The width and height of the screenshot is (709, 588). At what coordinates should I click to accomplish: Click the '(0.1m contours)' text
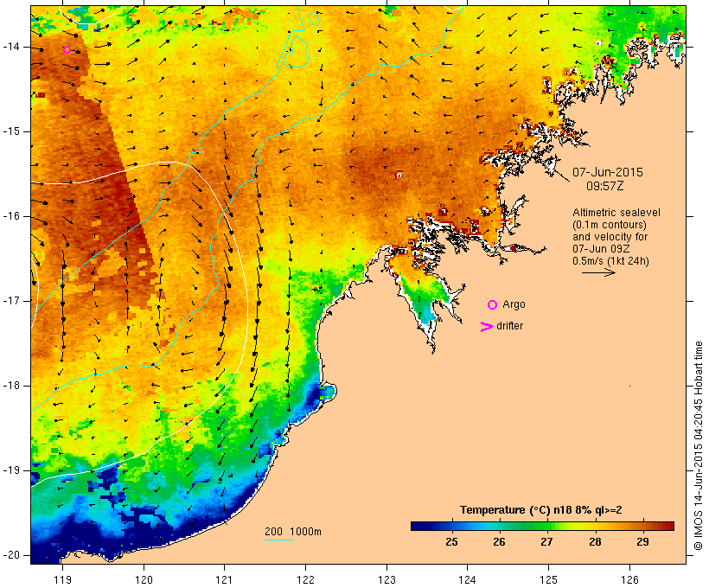(x=610, y=225)
